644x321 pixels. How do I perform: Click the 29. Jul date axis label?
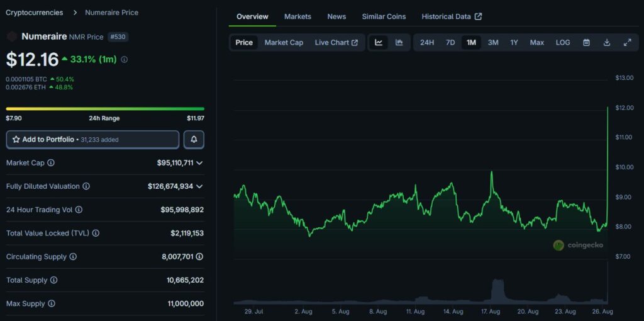coord(253,312)
